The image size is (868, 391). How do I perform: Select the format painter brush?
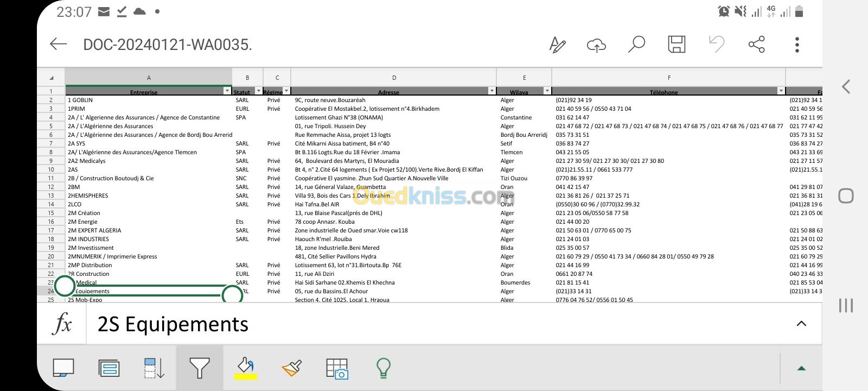[x=292, y=368]
